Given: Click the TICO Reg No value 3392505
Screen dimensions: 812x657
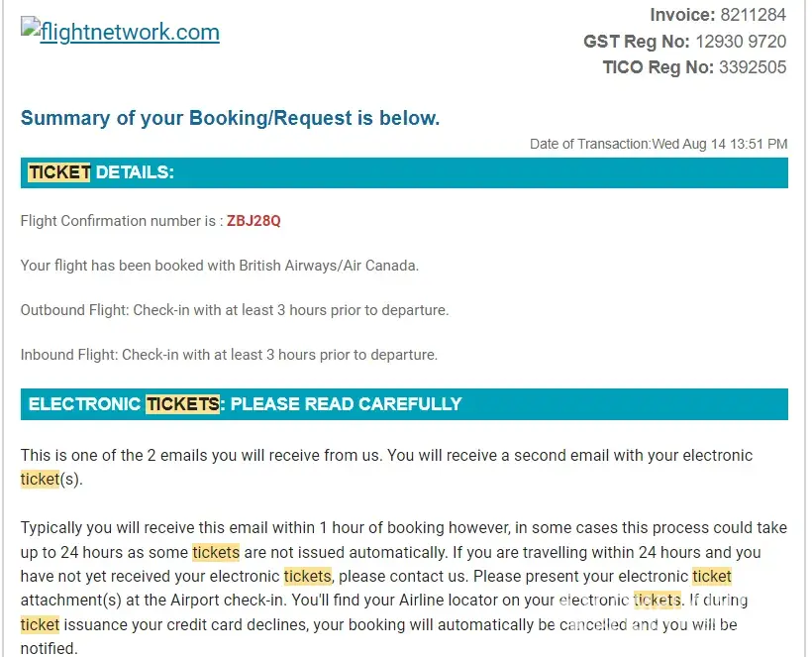Looking at the screenshot, I should click(x=752, y=67).
